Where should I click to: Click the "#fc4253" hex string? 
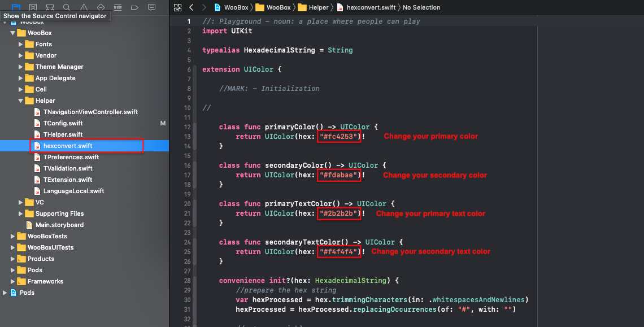(x=340, y=136)
